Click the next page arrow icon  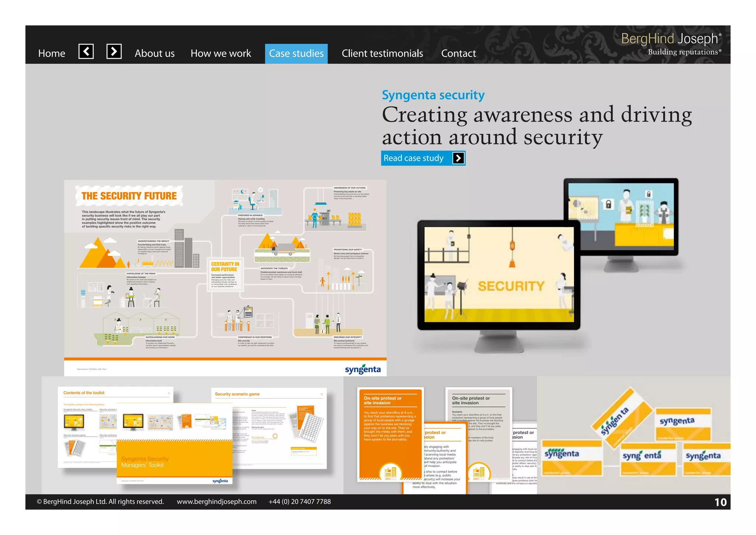pos(114,51)
